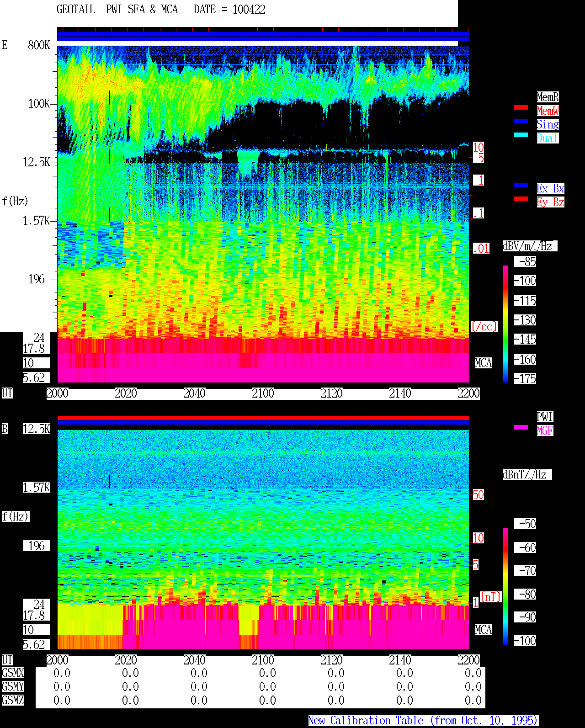The width and height of the screenshot is (585, 728).
Task: Click the -70 magnetic scale value
Action: pos(525,570)
